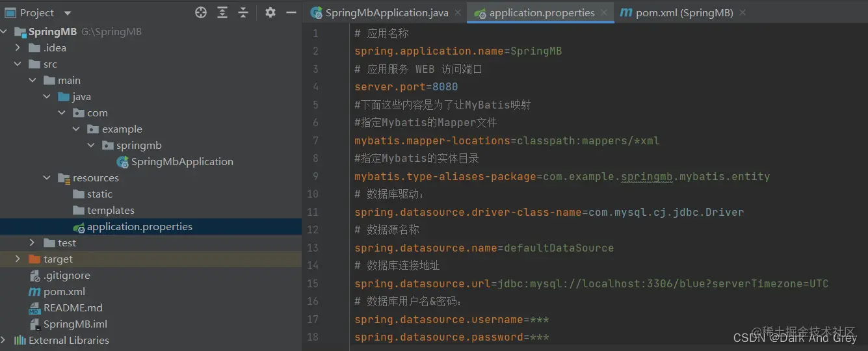Click the Maven icon on pom.xml tab
The width and height of the screenshot is (868, 351).
[x=626, y=12]
